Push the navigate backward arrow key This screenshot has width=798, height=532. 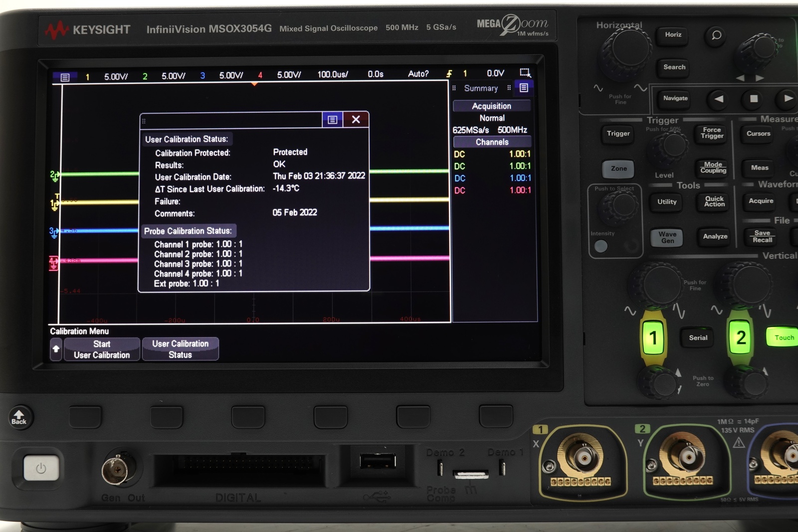(x=719, y=98)
